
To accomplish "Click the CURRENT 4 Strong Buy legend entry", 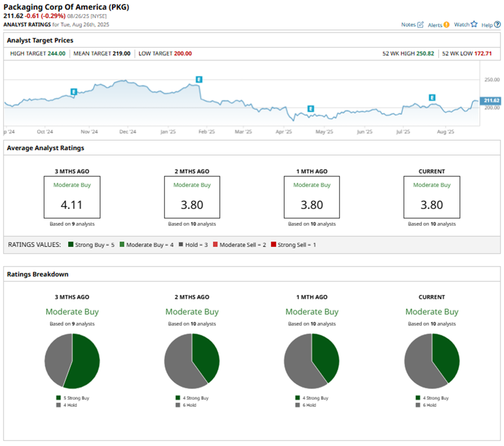I will coord(432,398).
